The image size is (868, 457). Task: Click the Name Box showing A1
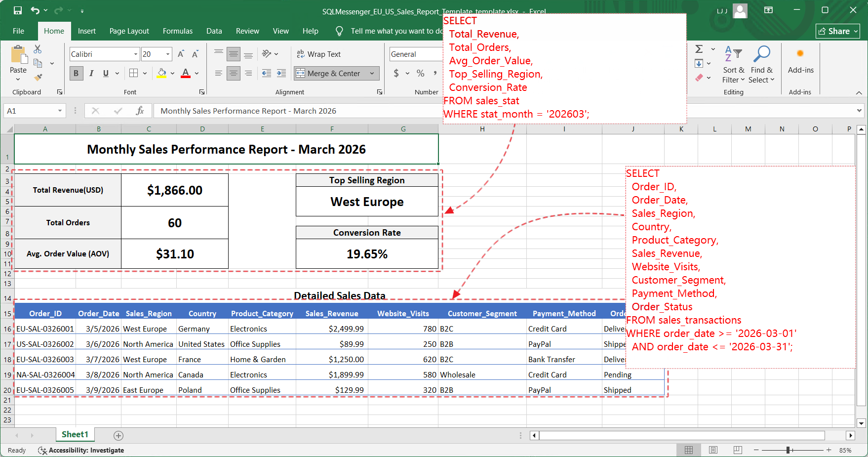[x=31, y=111]
